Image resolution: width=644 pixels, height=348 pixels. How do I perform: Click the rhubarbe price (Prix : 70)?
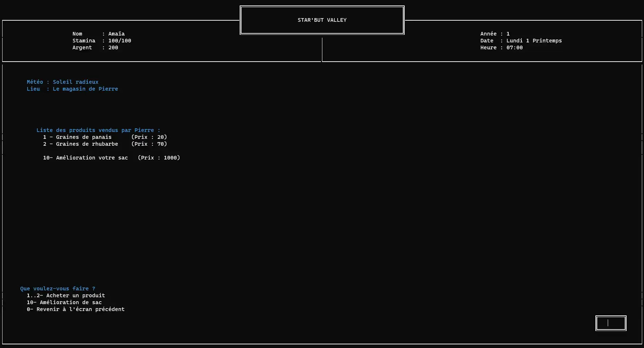coord(149,144)
